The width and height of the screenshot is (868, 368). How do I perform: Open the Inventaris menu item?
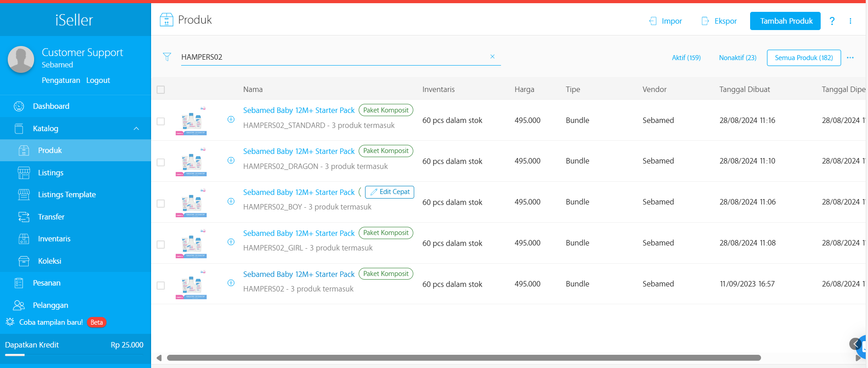click(x=76, y=239)
